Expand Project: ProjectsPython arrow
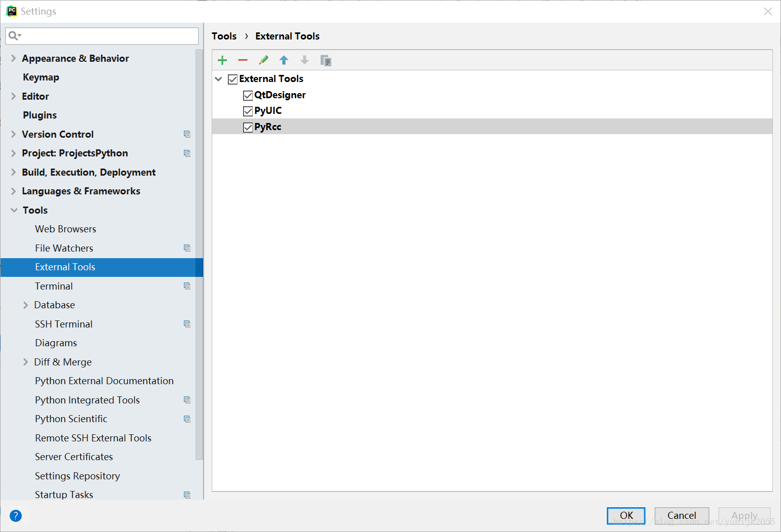 14,153
